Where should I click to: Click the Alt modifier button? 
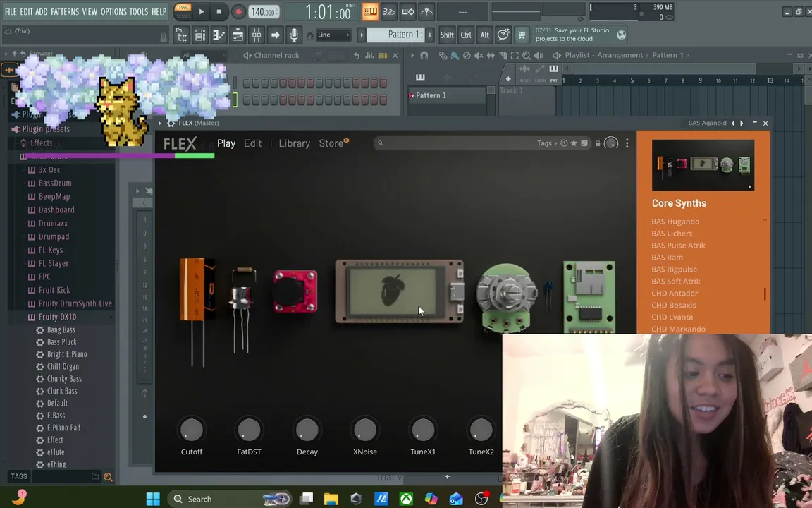point(485,35)
